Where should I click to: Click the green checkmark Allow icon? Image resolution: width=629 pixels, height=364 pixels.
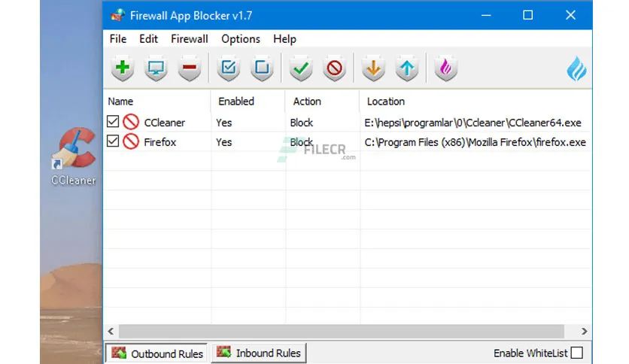[x=301, y=68]
